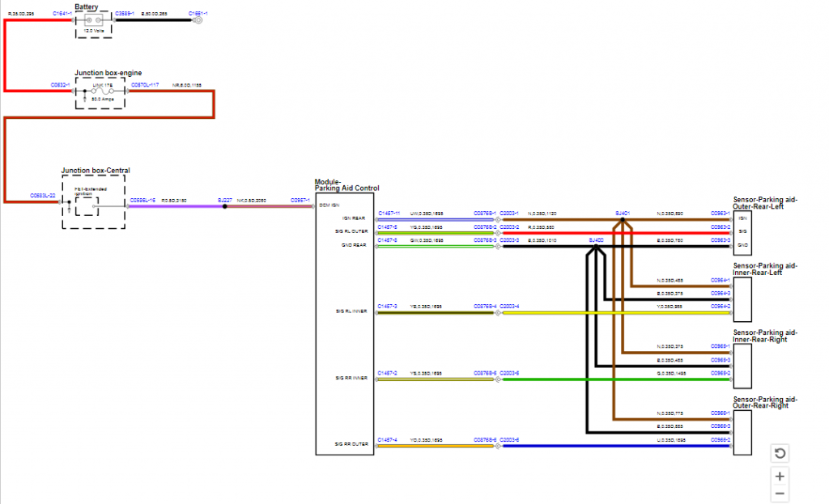Click the SJ401 splice label
The width and height of the screenshot is (829, 504).
(x=623, y=214)
